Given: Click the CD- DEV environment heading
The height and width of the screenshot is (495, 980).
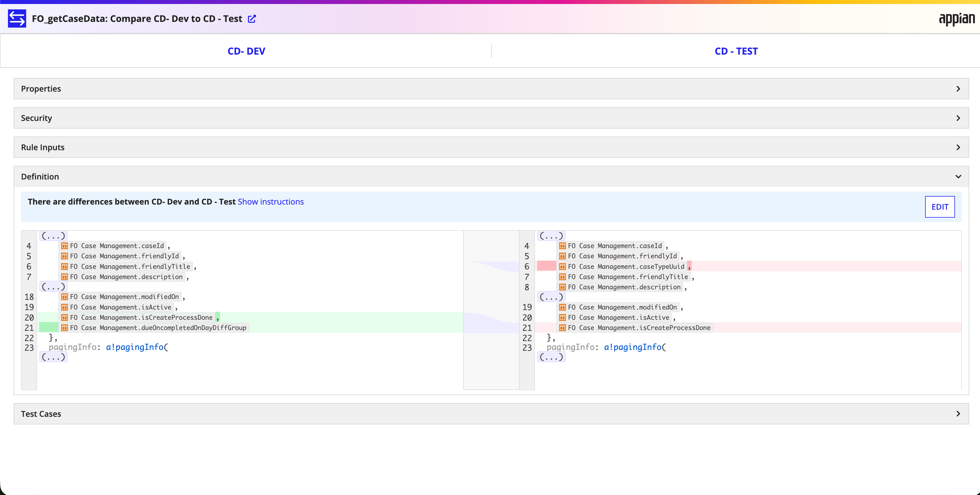Looking at the screenshot, I should 246,51.
